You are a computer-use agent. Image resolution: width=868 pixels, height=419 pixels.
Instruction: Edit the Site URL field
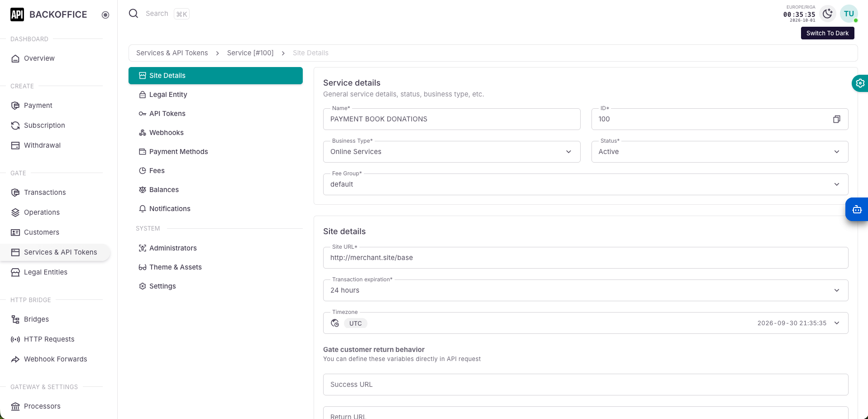click(x=586, y=258)
